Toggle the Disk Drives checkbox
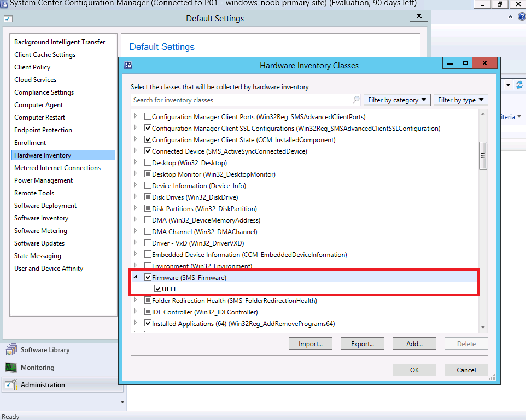This screenshot has width=526, height=420. coord(148,196)
